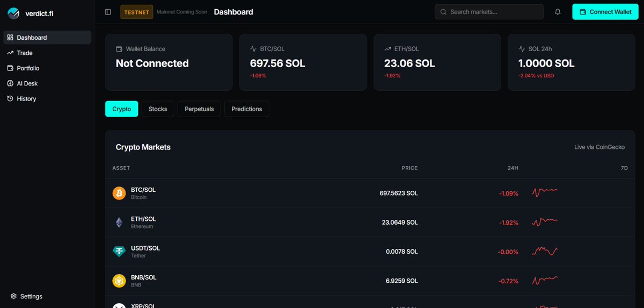Image resolution: width=644 pixels, height=308 pixels.
Task: Click the price 697.5623 SOL
Action: [x=399, y=193]
